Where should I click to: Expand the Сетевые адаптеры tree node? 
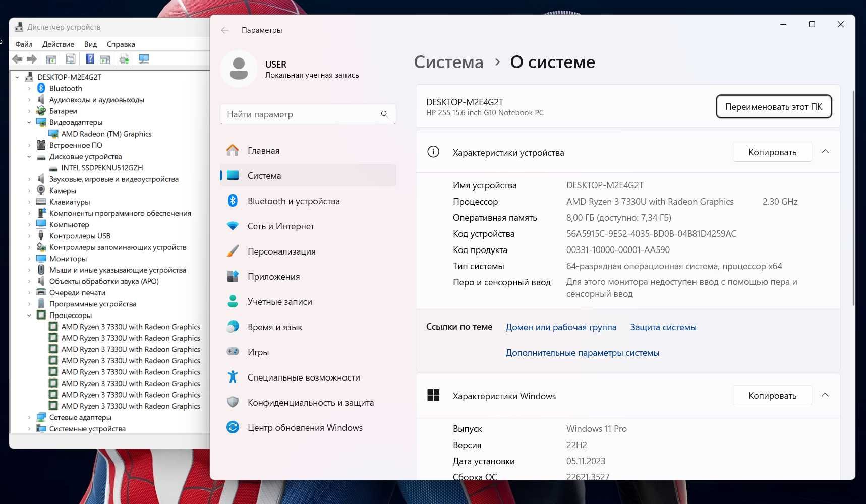coord(29,418)
